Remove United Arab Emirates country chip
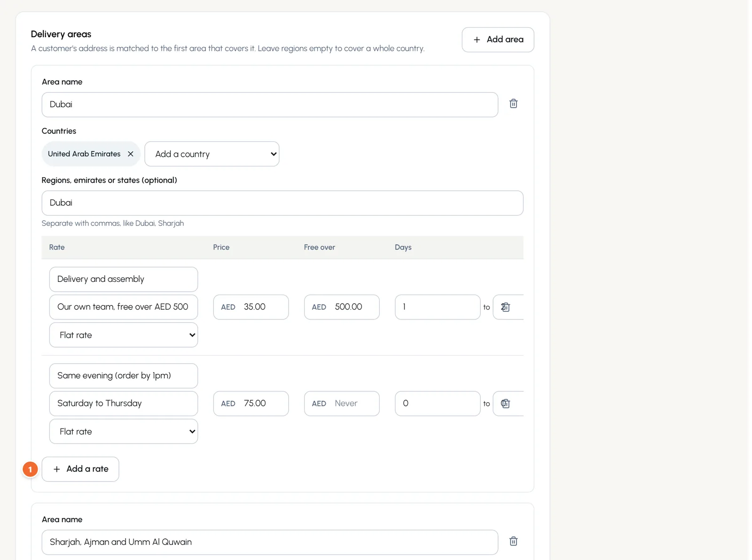This screenshot has height=560, width=752. click(x=131, y=154)
